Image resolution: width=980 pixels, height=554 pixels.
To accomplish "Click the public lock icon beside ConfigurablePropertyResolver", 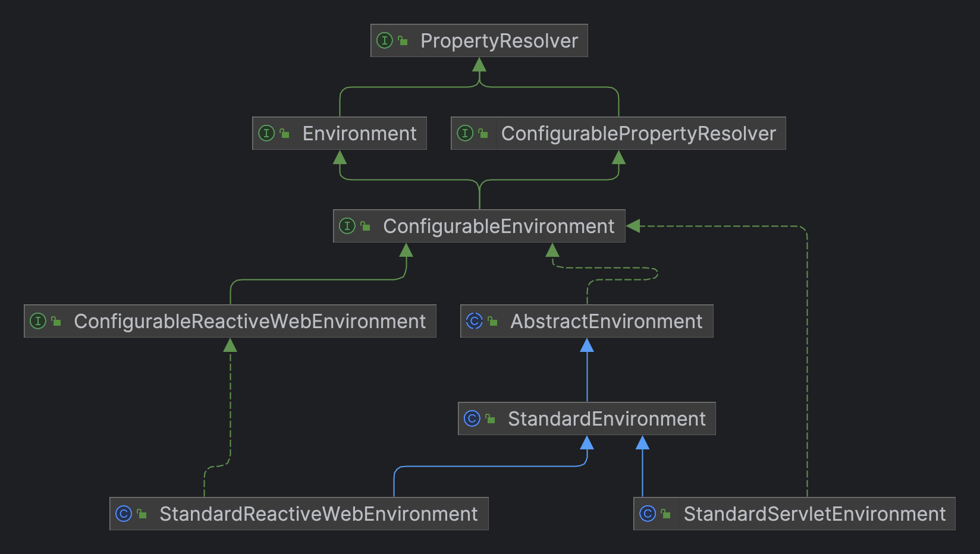I will coord(483,133).
